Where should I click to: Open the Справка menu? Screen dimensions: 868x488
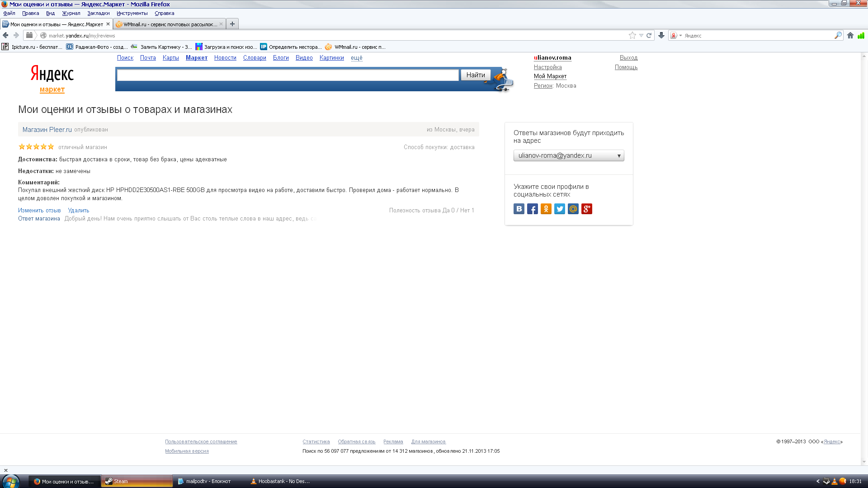(164, 13)
